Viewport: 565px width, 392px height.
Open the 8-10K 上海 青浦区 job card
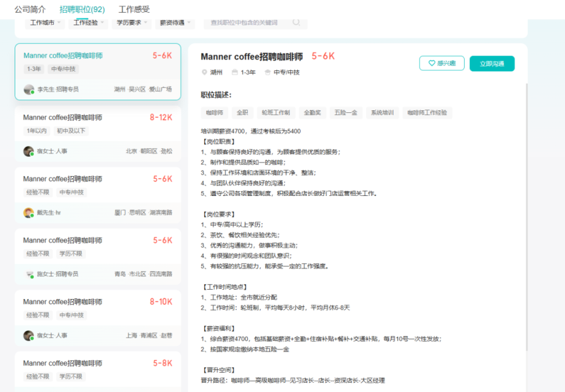click(x=98, y=318)
